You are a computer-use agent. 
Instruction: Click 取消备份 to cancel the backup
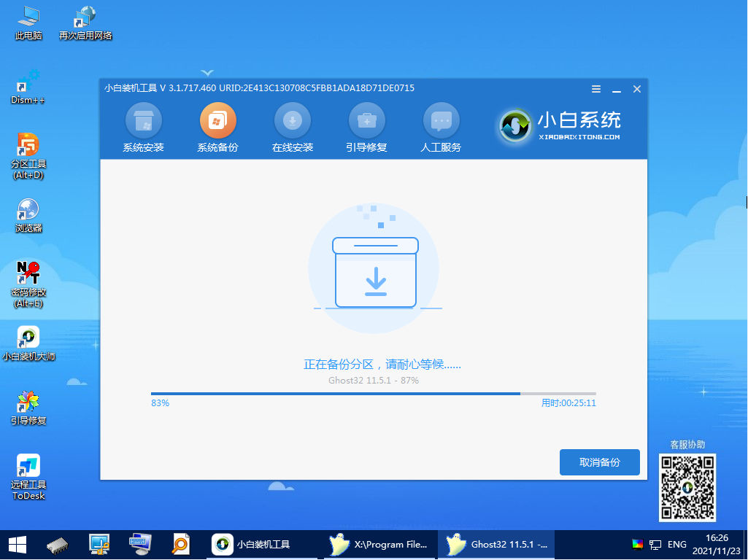click(599, 462)
